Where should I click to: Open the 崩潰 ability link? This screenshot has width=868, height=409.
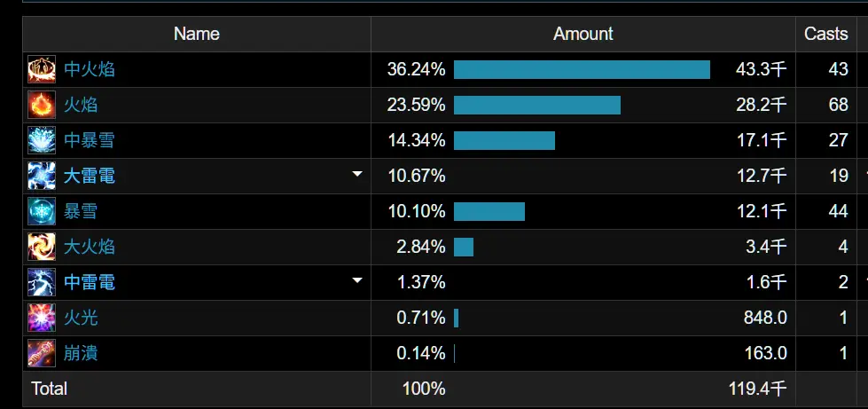[81, 353]
